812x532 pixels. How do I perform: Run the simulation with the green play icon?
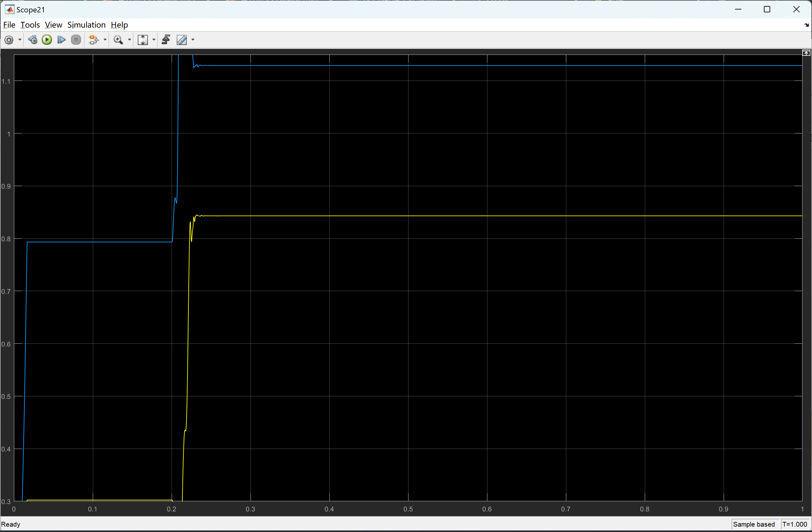coord(47,40)
